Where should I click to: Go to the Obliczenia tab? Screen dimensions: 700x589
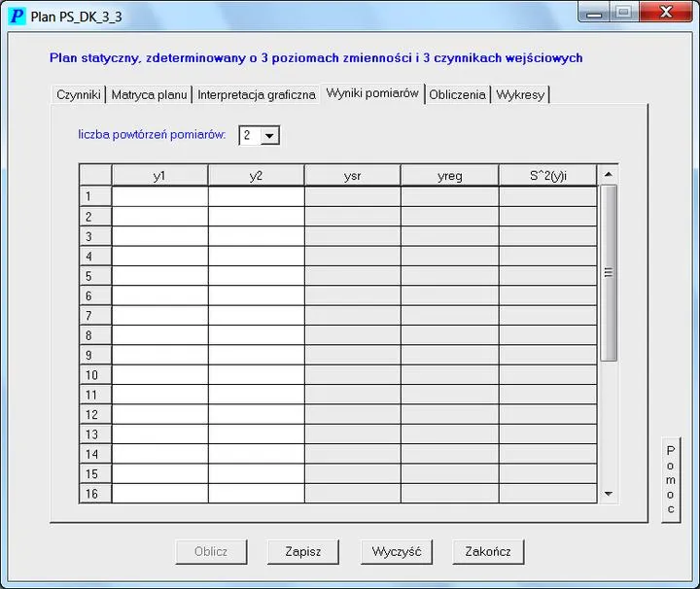[x=457, y=95]
